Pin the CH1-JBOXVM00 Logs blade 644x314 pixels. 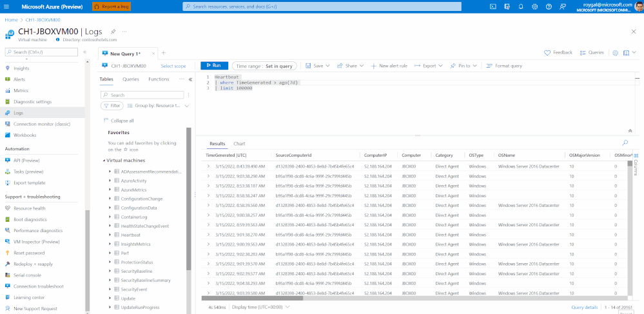113,31
